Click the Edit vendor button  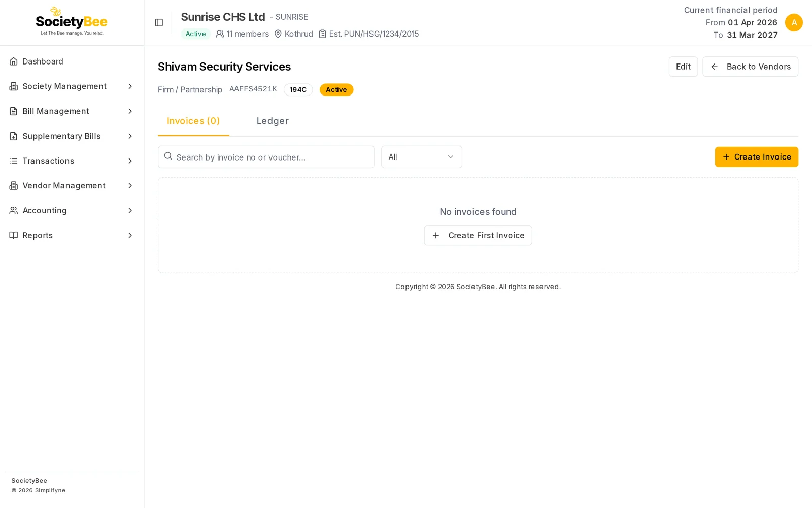(683, 67)
